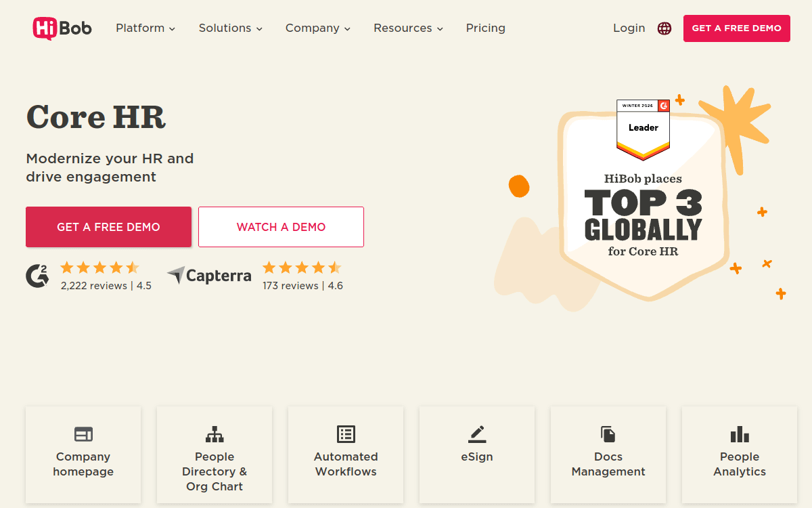Click the Automated Workflows list icon
Viewport: 812px width, 508px height.
(x=346, y=434)
